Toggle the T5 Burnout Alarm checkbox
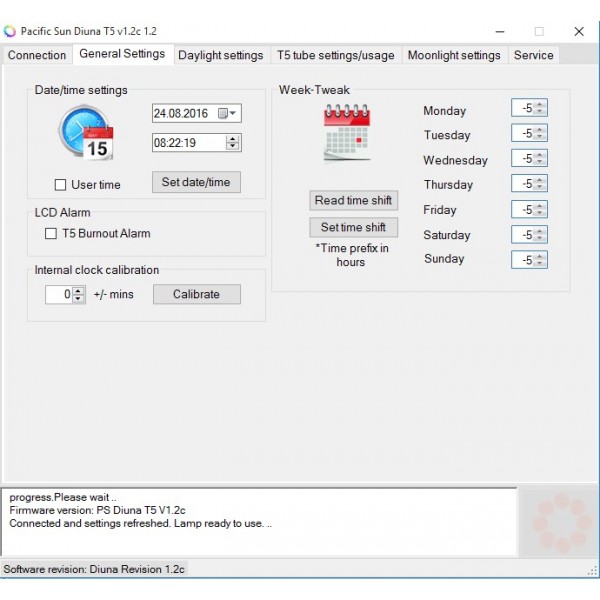Viewport: 600px width, 600px height. point(51,234)
